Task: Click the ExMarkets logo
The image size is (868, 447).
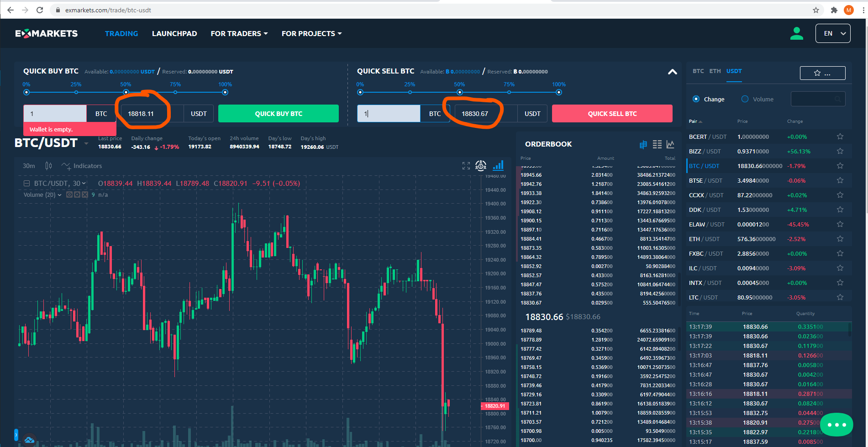Action: click(47, 33)
